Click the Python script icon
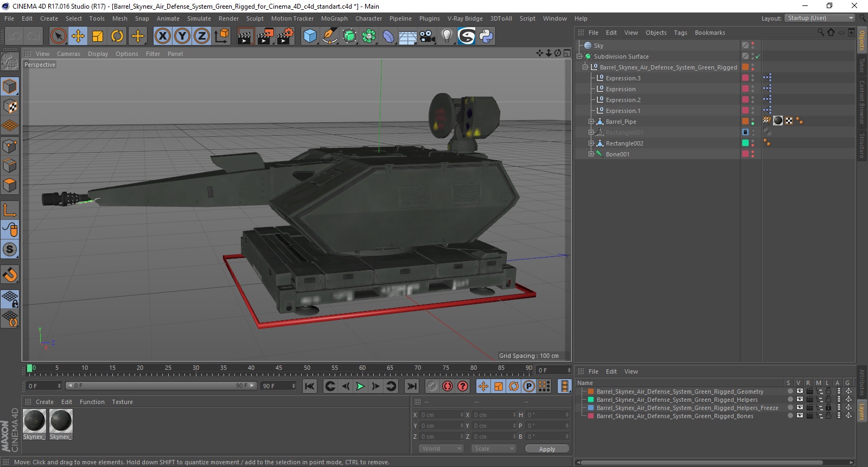The image size is (868, 467). pos(486,36)
